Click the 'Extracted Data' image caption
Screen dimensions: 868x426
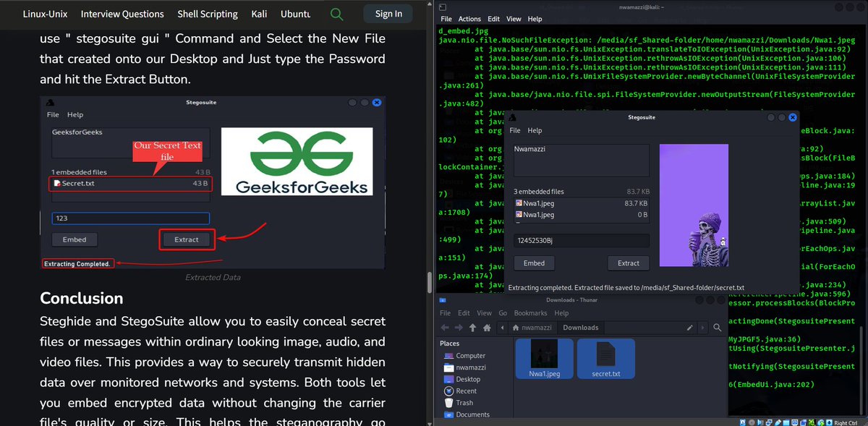tap(213, 277)
